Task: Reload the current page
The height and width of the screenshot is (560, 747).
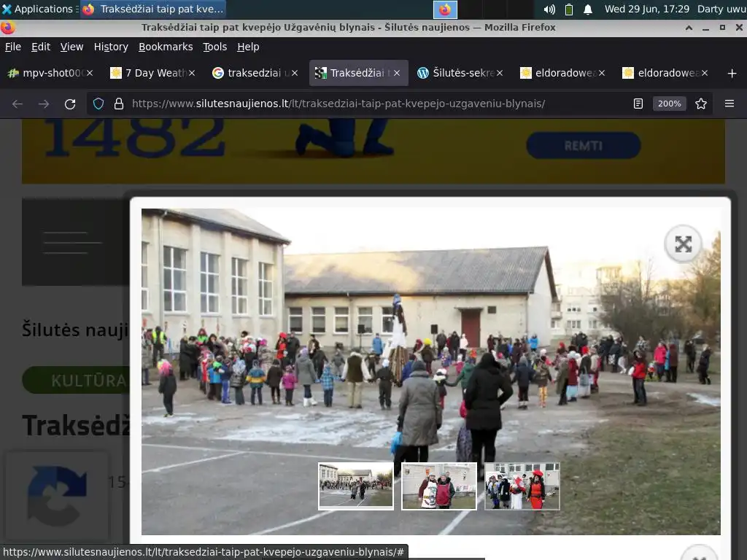Action: (x=70, y=104)
